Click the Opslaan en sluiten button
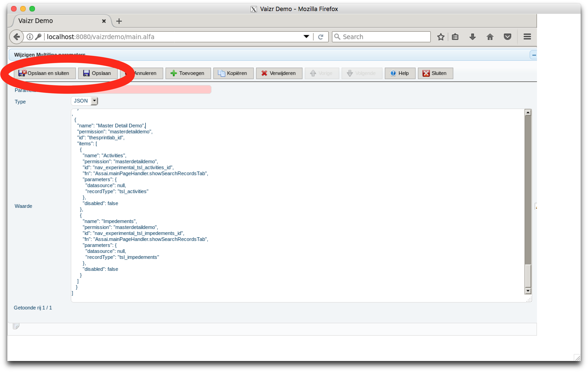This screenshot has width=588, height=372. coord(45,73)
